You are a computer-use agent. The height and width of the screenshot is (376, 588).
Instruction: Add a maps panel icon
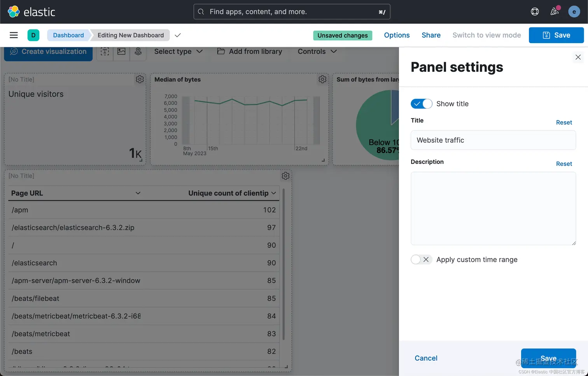tap(138, 52)
